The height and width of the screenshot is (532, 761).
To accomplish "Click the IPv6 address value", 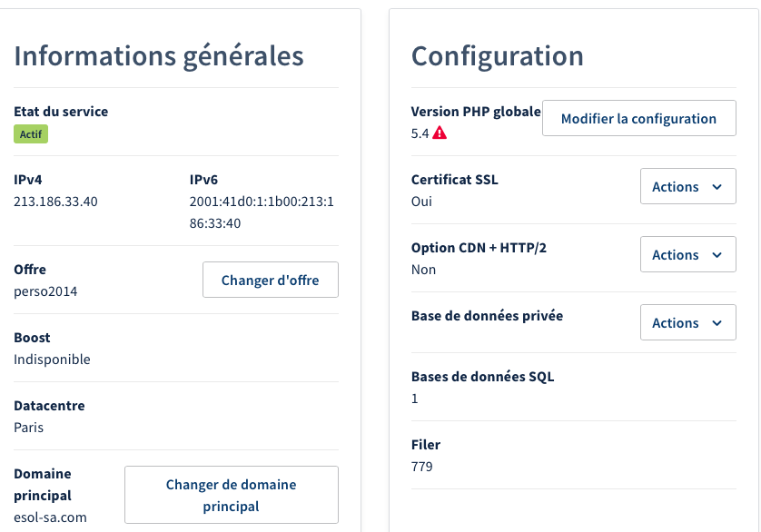I will (261, 212).
